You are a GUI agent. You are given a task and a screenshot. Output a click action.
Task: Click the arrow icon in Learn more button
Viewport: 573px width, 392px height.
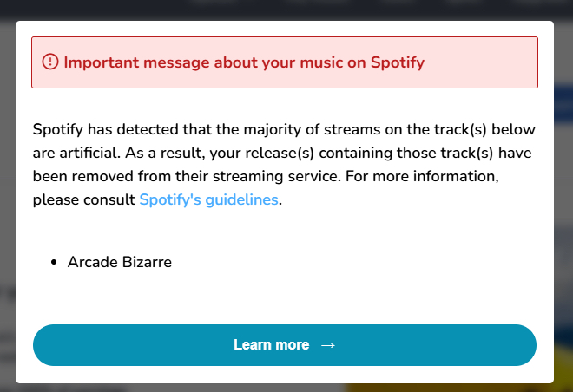[x=327, y=345]
